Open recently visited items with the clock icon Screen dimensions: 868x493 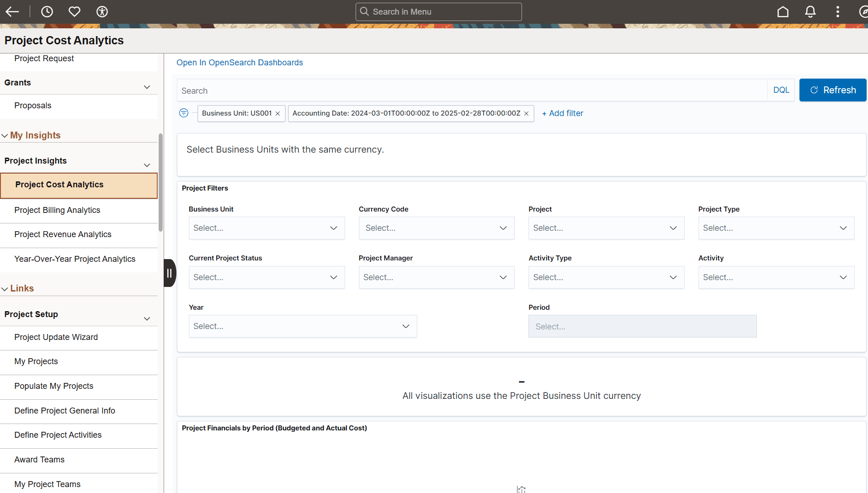tap(47, 12)
